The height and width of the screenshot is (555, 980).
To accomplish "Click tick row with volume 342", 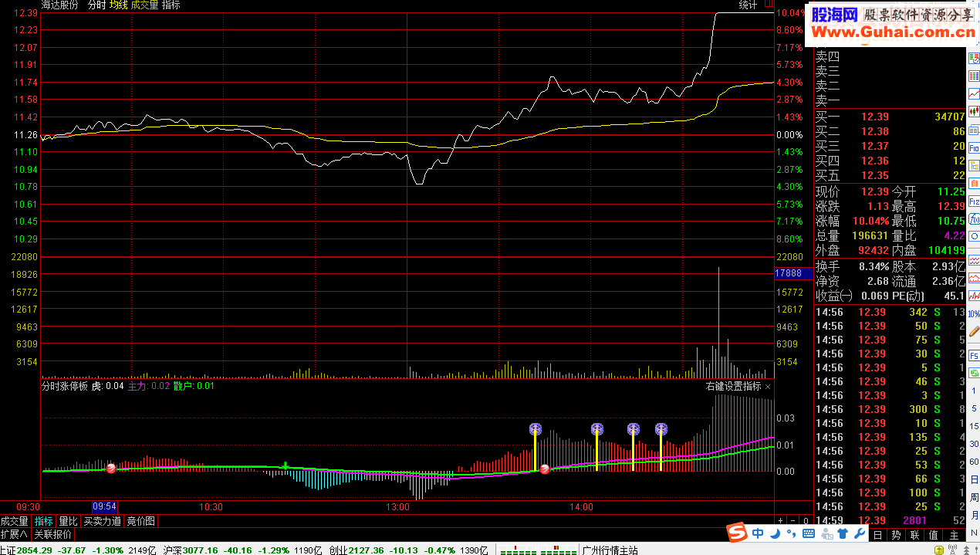I will (890, 312).
